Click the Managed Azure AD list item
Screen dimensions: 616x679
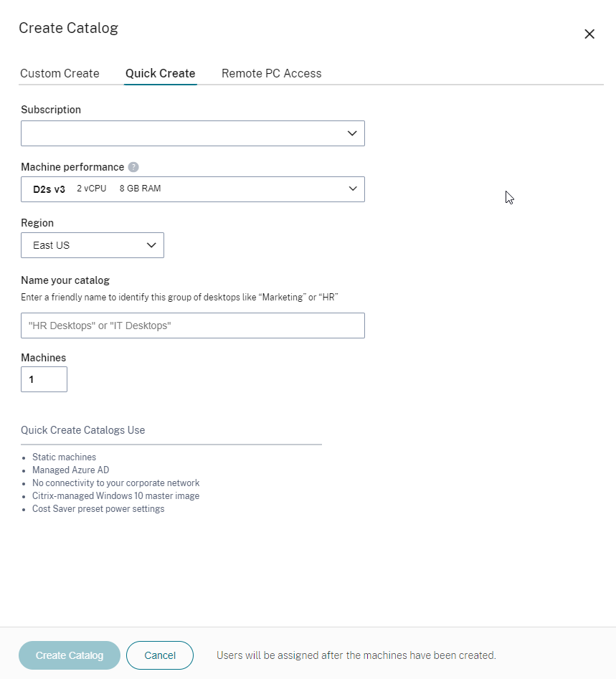click(70, 470)
